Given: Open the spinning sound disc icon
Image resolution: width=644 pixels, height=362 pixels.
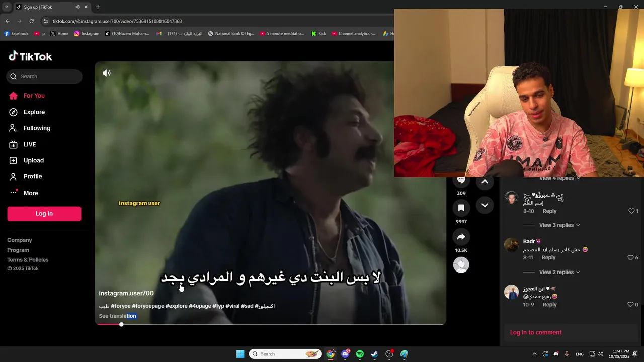Looking at the screenshot, I should pos(461,265).
